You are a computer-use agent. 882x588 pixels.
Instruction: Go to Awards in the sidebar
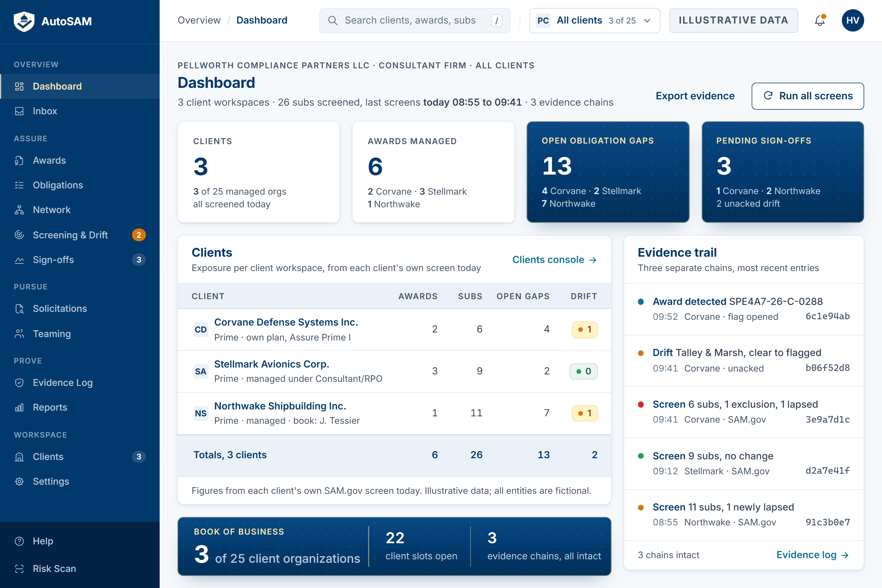[x=80, y=160]
